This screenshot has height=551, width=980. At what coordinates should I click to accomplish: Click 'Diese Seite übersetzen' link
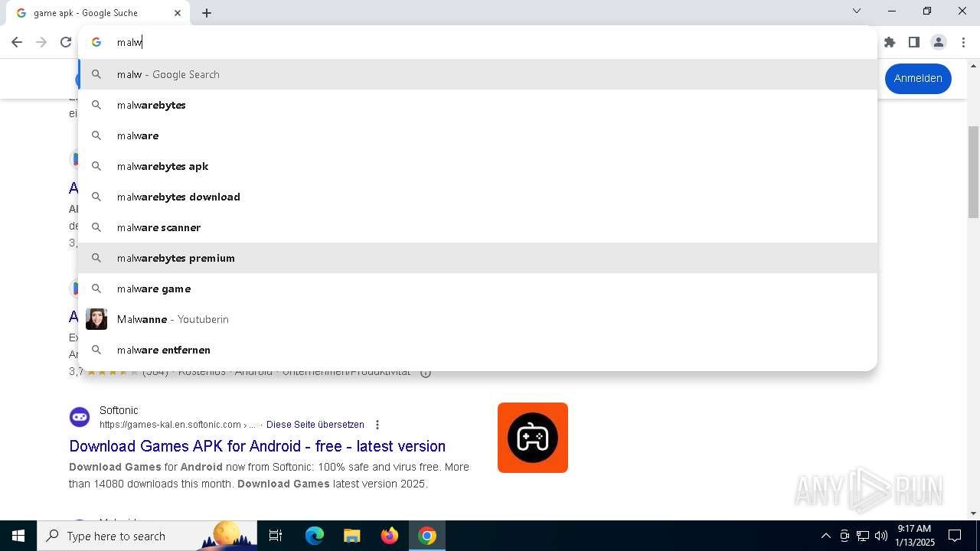point(315,425)
